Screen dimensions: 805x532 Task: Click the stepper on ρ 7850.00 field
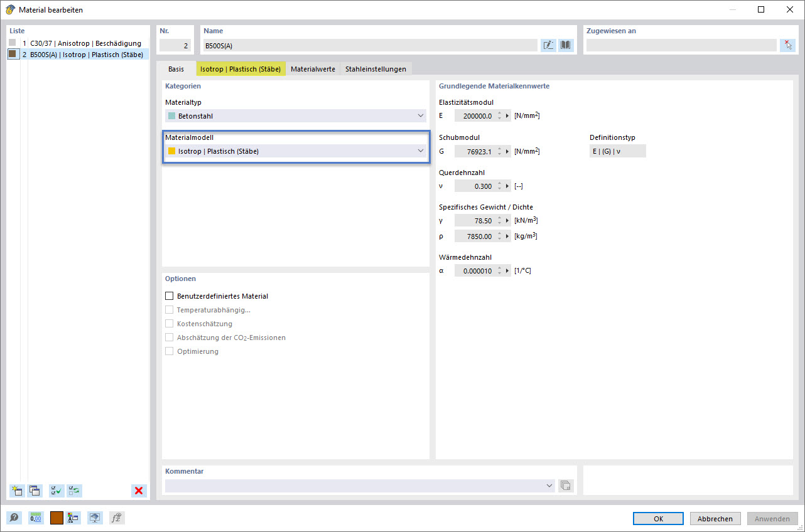click(499, 237)
